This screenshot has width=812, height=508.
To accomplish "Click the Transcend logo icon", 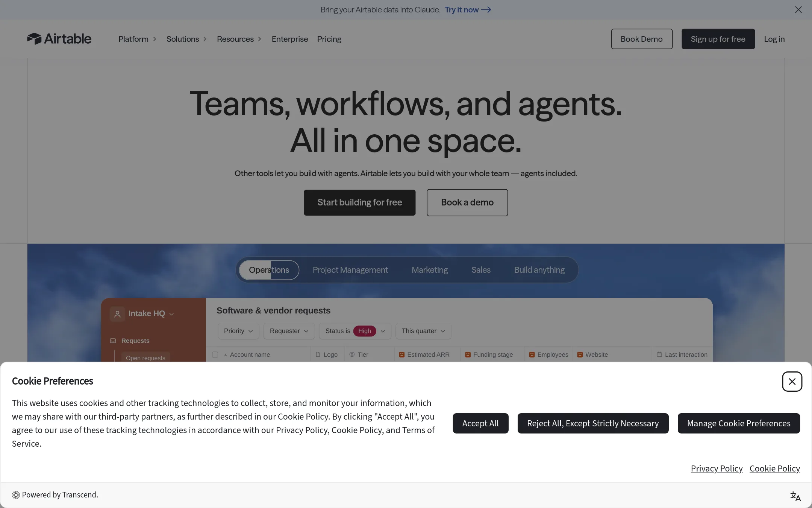I will pyautogui.click(x=15, y=495).
